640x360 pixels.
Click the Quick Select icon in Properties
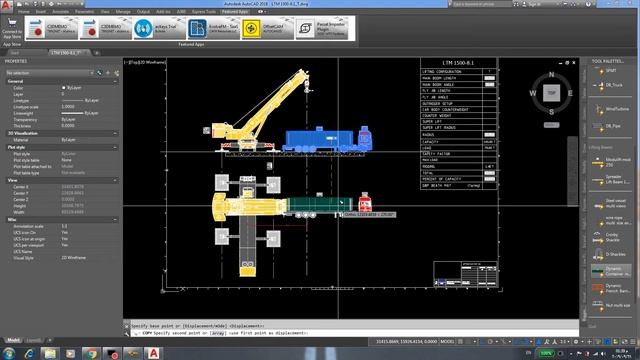pyautogui.click(x=116, y=73)
